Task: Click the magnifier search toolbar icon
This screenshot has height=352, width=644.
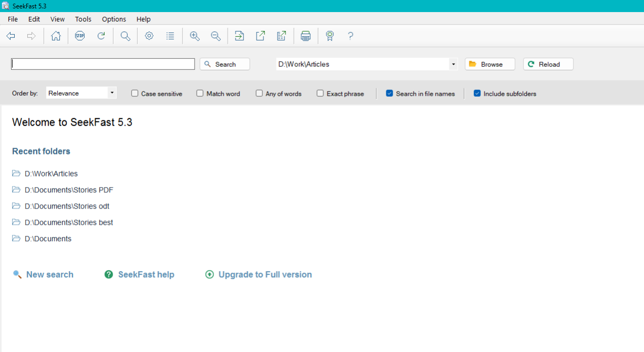Action: [x=125, y=36]
